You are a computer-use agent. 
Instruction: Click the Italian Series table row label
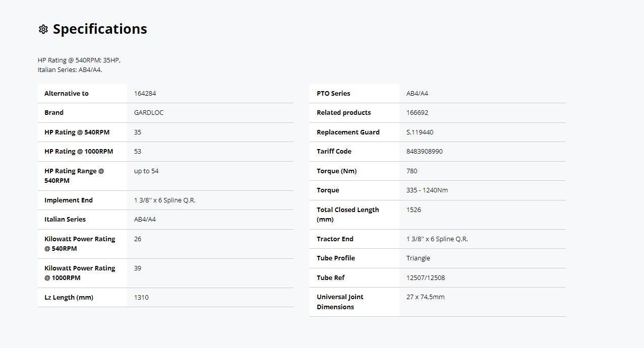click(65, 220)
